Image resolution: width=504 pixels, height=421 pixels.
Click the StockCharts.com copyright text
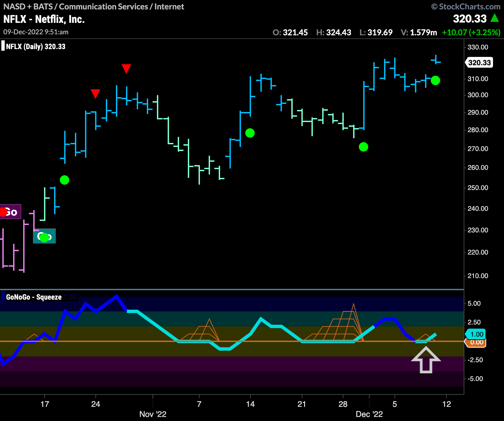(466, 6)
